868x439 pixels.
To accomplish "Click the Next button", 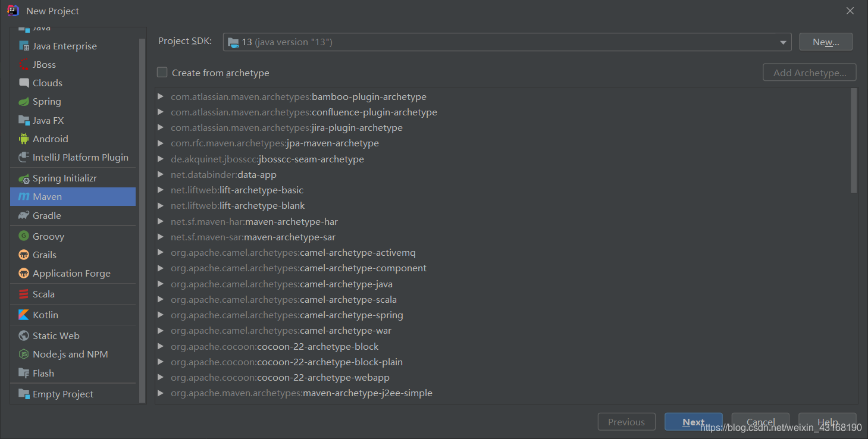I will (x=694, y=422).
